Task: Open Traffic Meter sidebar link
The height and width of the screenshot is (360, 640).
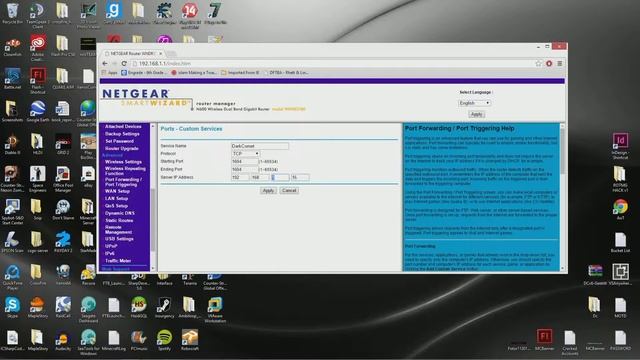Action: coord(118,261)
